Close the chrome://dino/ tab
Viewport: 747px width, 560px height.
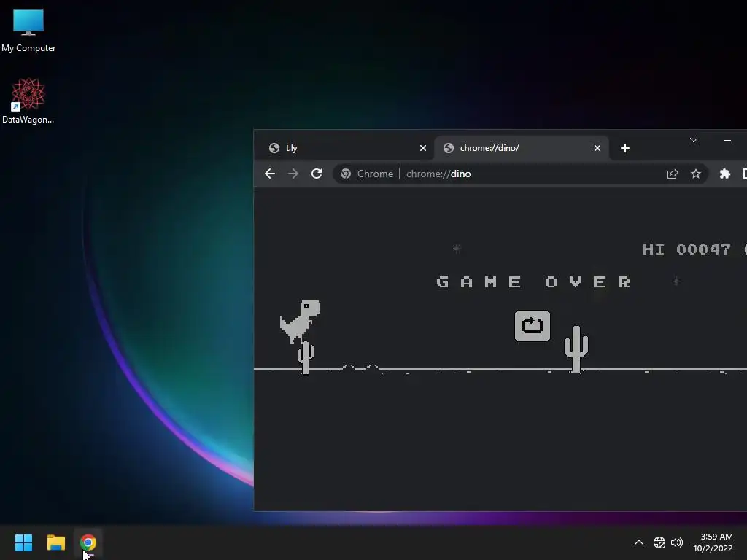[x=597, y=148]
